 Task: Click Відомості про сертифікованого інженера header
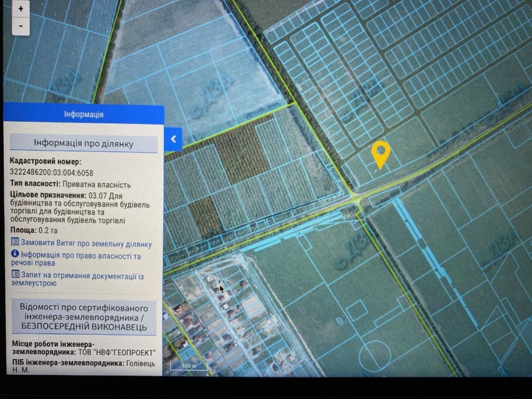[84, 317]
